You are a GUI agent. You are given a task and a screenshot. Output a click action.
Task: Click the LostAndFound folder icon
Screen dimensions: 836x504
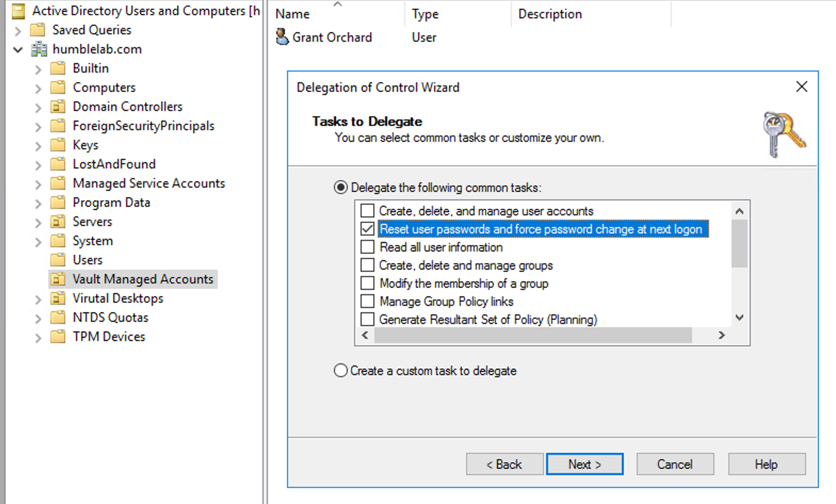(x=58, y=164)
